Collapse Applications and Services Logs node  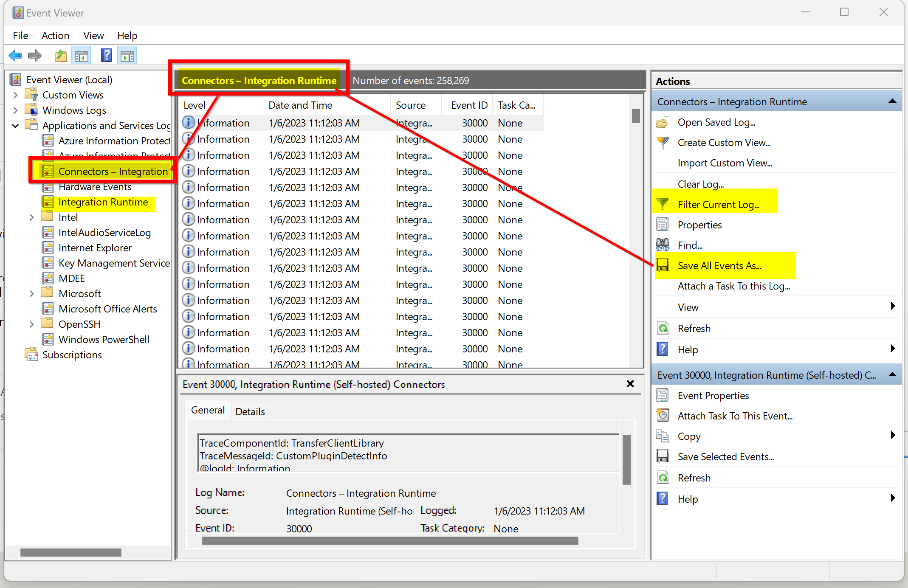(x=16, y=126)
